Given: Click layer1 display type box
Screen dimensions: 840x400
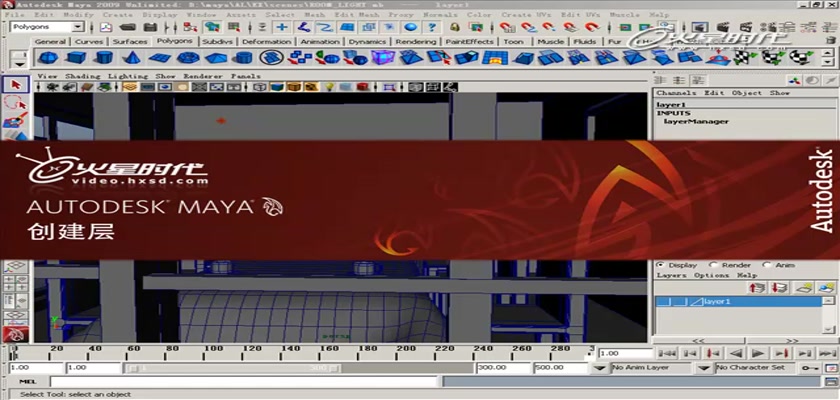Looking at the screenshot, I should point(680,302).
